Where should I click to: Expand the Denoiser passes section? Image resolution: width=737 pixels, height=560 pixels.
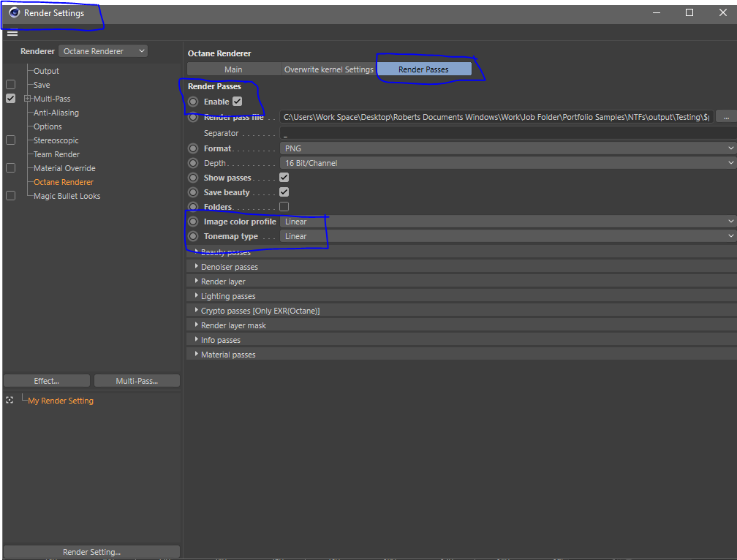click(x=196, y=266)
